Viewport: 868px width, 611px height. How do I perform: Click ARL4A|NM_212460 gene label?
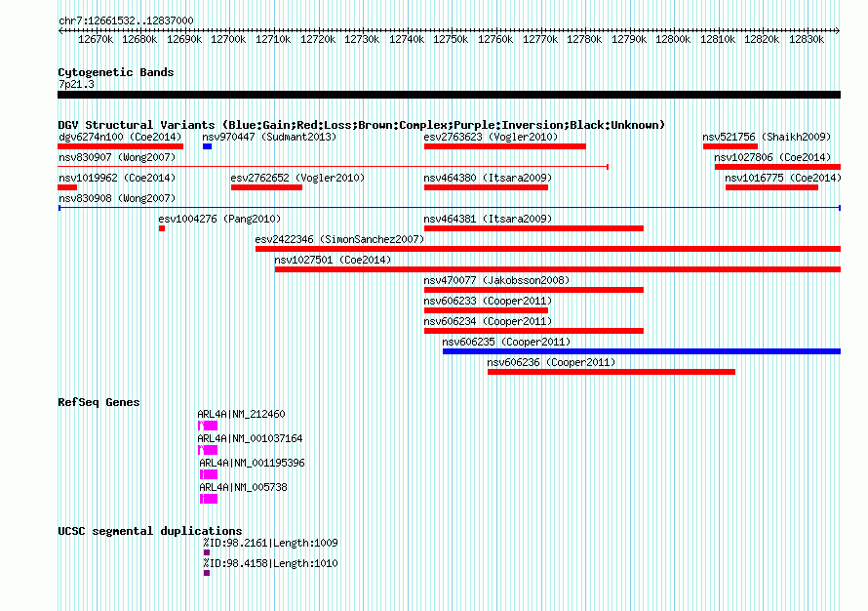click(241, 414)
